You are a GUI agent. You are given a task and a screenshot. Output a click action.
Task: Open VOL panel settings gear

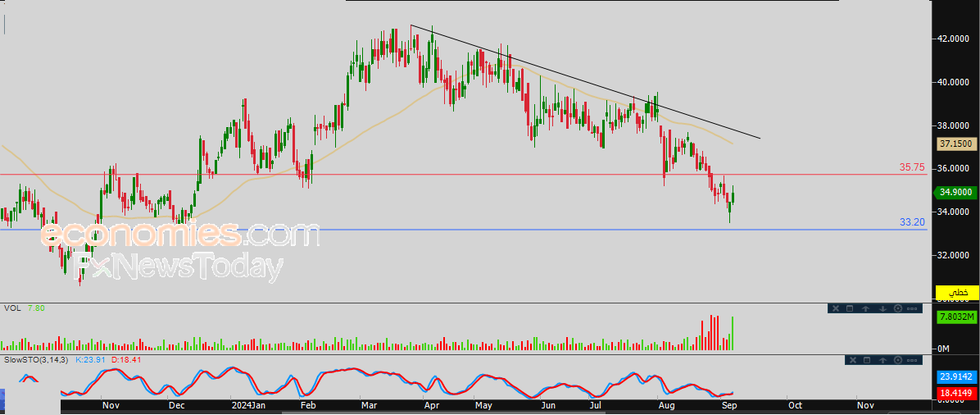pyautogui.click(x=898, y=308)
